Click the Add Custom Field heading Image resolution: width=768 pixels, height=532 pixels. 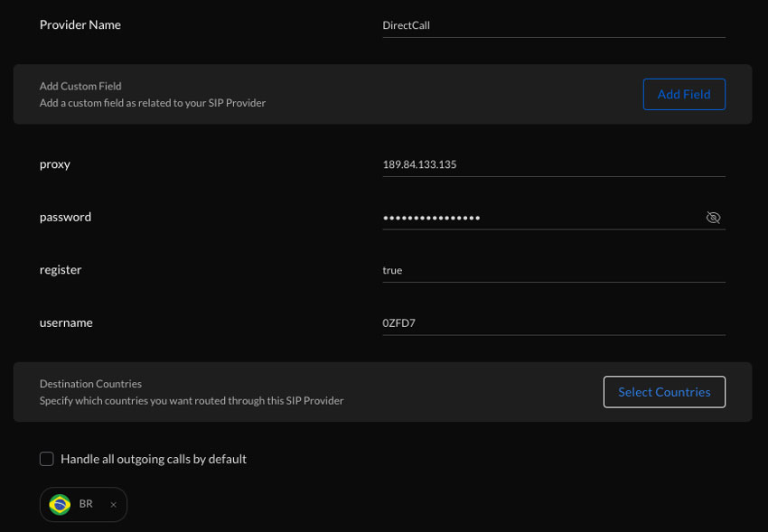(80, 86)
